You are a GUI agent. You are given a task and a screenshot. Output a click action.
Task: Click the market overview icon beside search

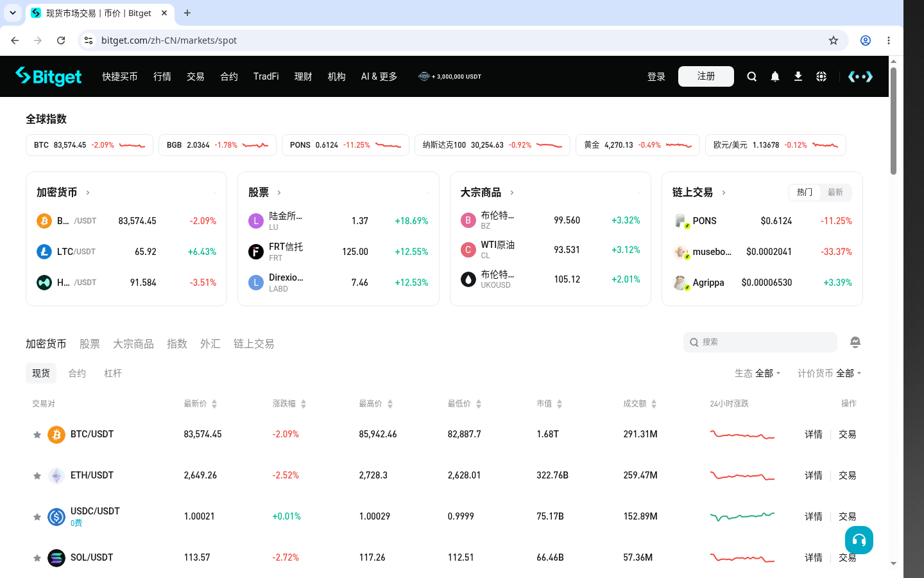click(855, 342)
